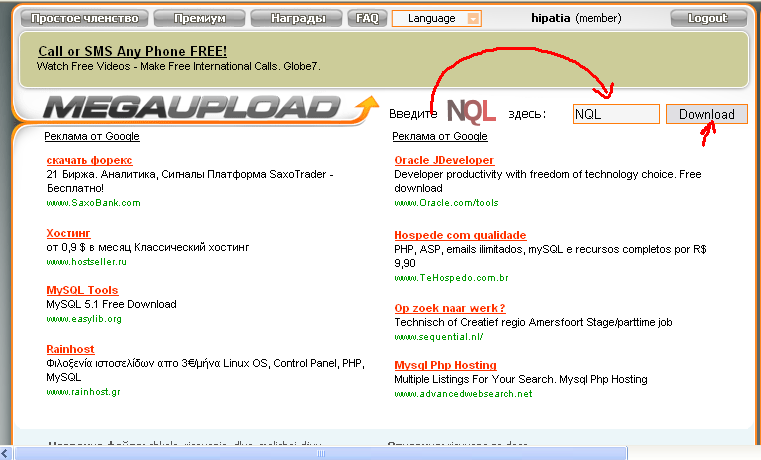This screenshot has width=761, height=460.
Task: Open the Call or SMS Any Phone FREE ad
Action: [x=132, y=51]
